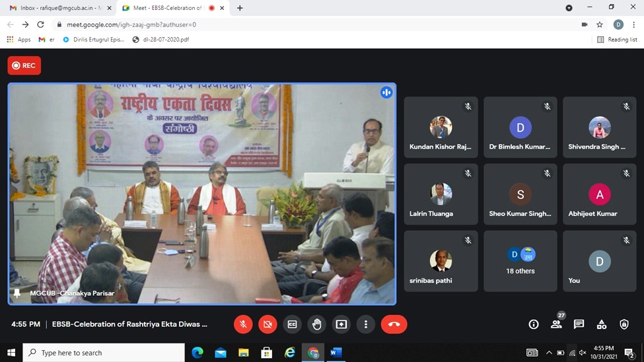Unmute the microphone in Meet

click(243, 324)
